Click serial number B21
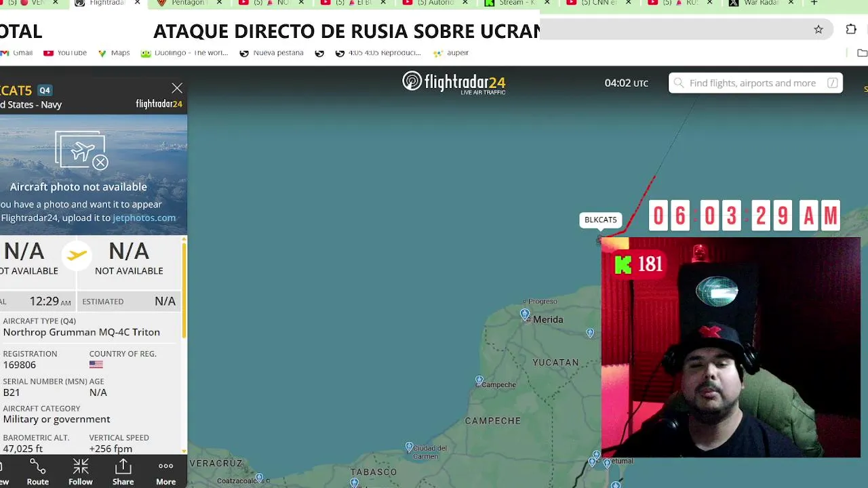 (12, 392)
